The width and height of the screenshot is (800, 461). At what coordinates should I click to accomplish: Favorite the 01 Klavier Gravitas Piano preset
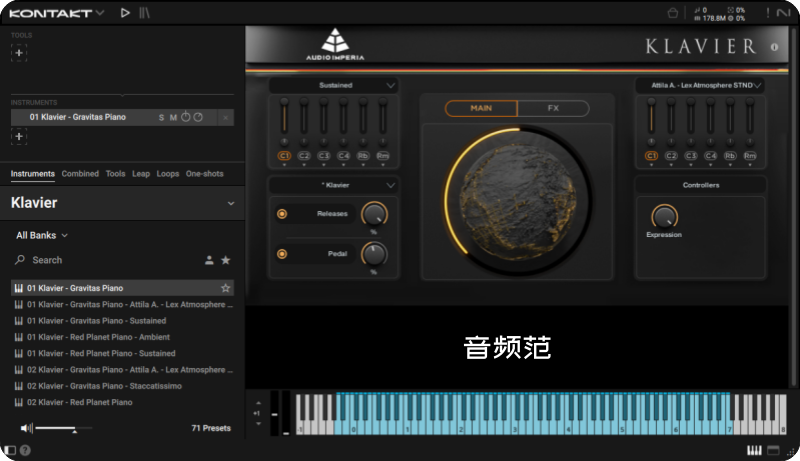pos(226,288)
